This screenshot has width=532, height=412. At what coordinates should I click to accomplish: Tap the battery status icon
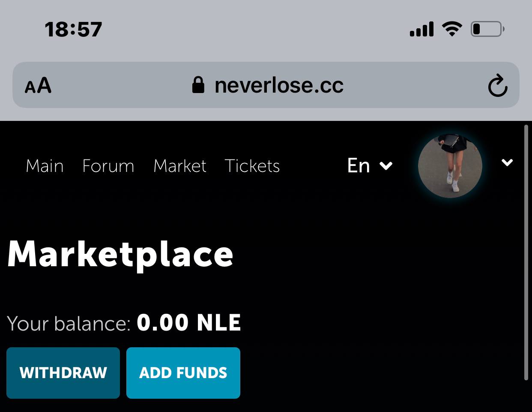(487, 29)
